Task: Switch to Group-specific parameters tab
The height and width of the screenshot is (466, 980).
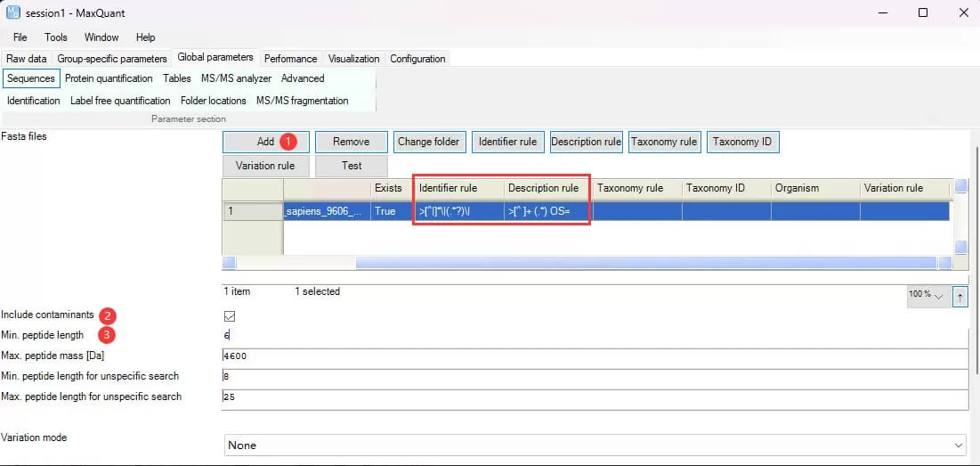Action: 112,59
